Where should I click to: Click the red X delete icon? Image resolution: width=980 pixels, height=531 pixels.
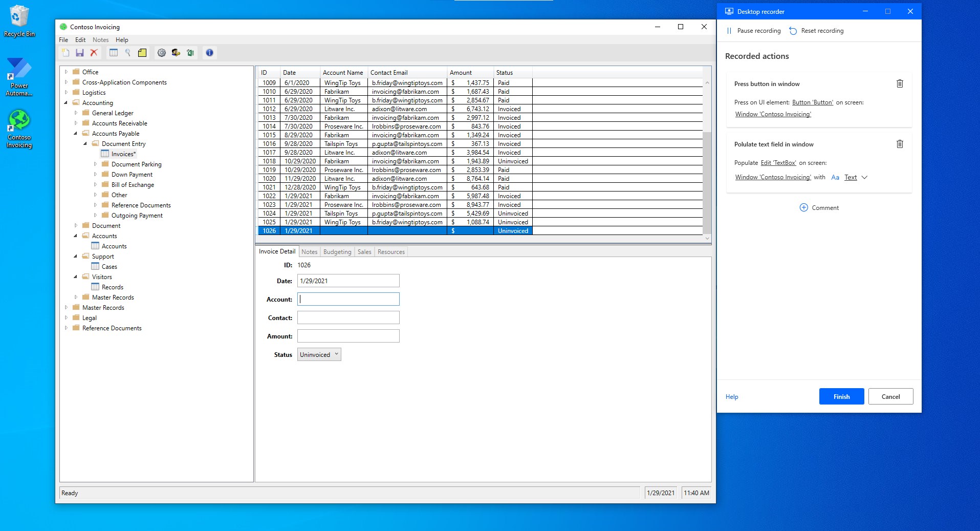94,52
